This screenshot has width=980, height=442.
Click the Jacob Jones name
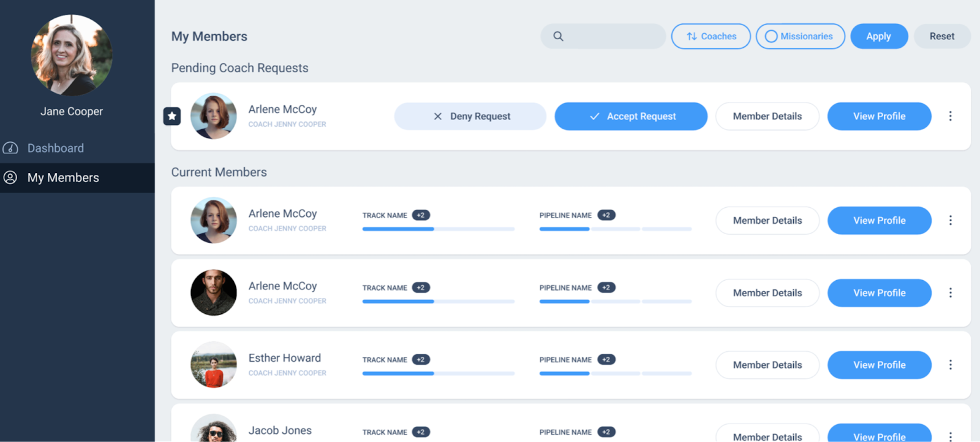pyautogui.click(x=280, y=430)
